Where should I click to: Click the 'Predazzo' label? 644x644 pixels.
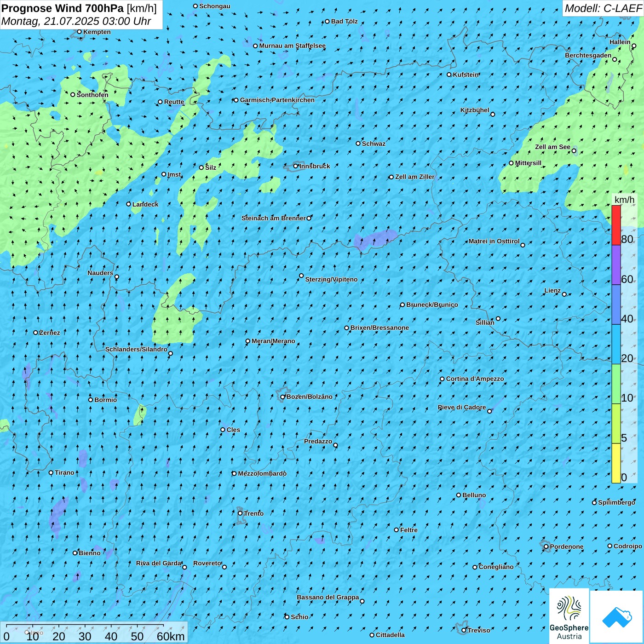pyautogui.click(x=318, y=441)
